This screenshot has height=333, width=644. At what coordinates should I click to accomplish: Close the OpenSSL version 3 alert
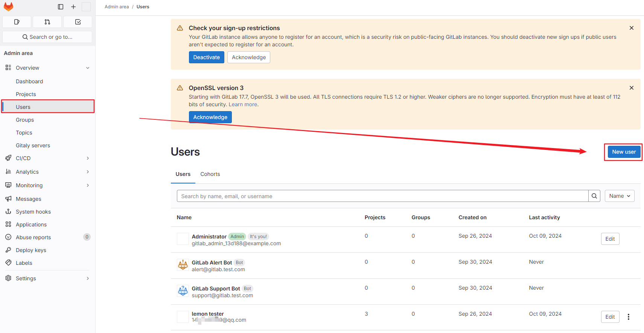[x=631, y=88]
